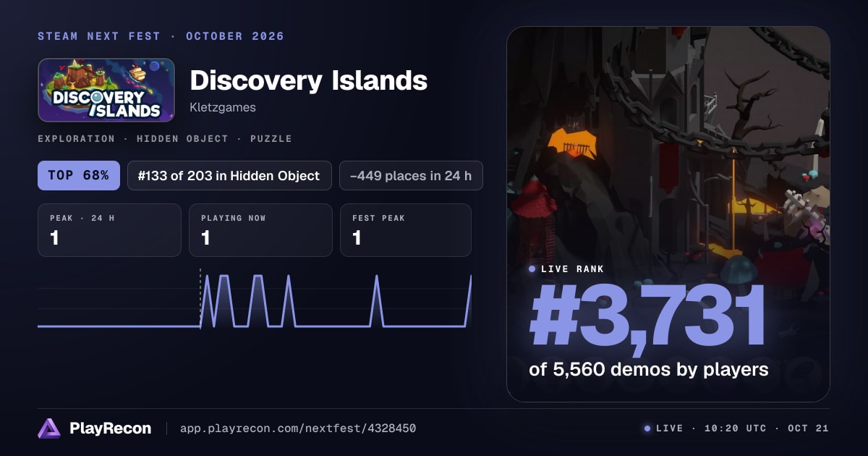Click the Discovery Islands title

[x=308, y=80]
